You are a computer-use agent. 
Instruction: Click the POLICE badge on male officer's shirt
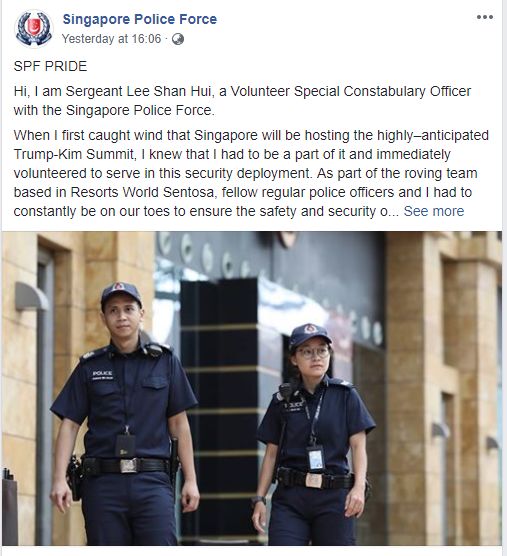click(102, 375)
